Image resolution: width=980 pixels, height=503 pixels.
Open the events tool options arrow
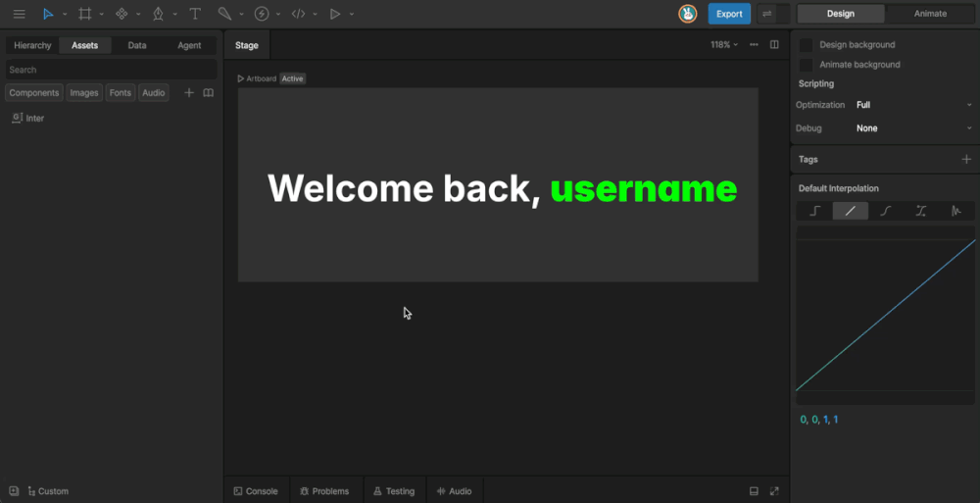pos(278,15)
